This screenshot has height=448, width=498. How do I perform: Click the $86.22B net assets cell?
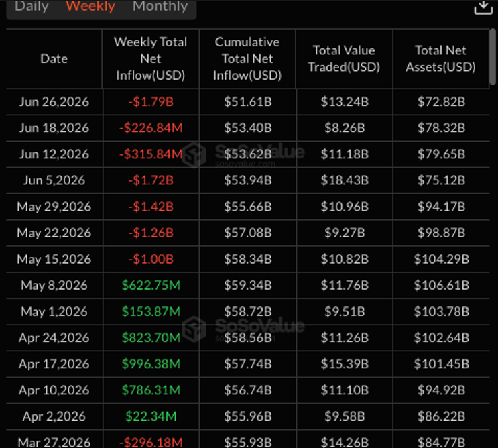442,416
